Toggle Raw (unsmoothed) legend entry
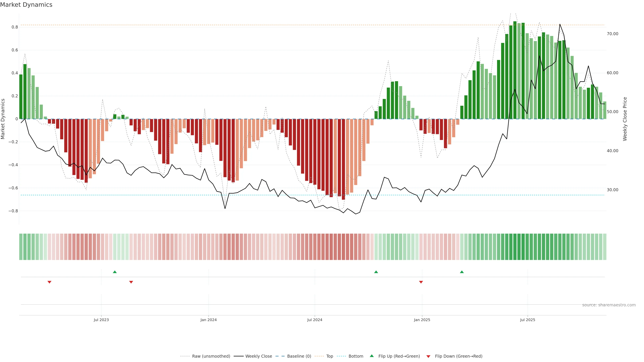 click(211, 356)
